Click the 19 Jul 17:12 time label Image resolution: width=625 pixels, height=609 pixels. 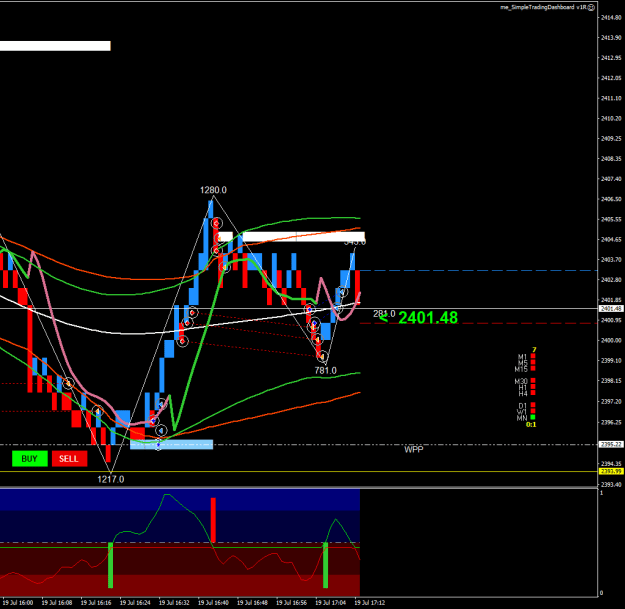pos(370,603)
